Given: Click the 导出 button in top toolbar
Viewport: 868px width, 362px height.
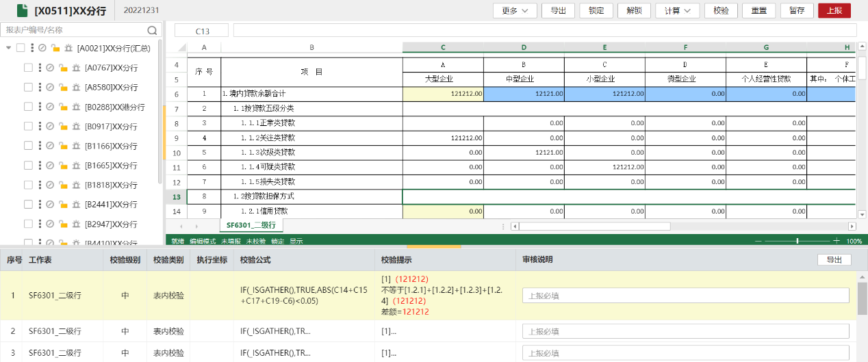Looking at the screenshot, I should pyautogui.click(x=558, y=10).
